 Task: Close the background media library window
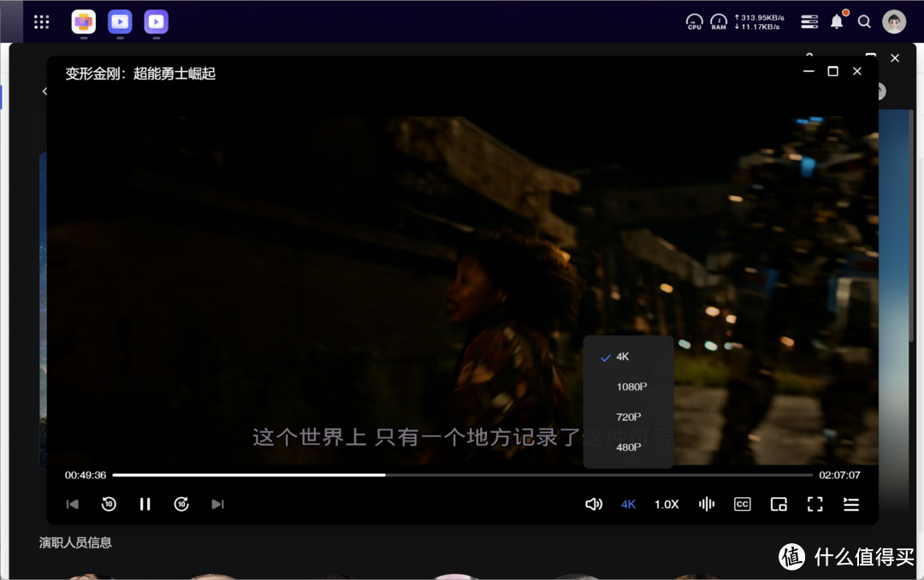point(895,58)
